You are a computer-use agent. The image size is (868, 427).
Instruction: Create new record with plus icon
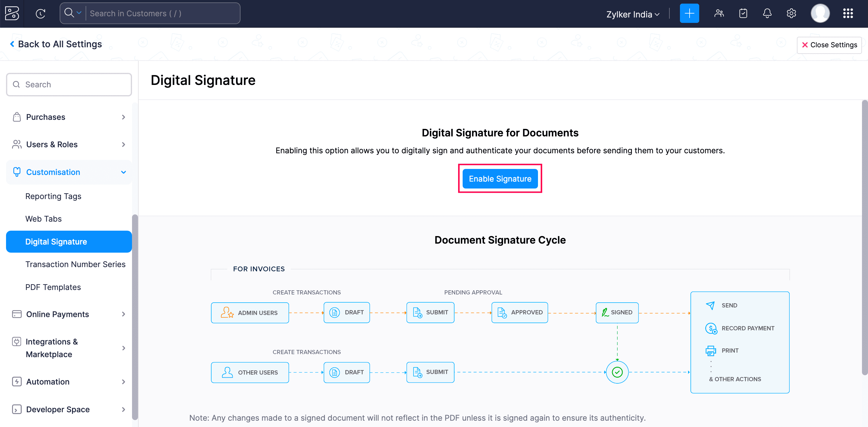pos(689,13)
